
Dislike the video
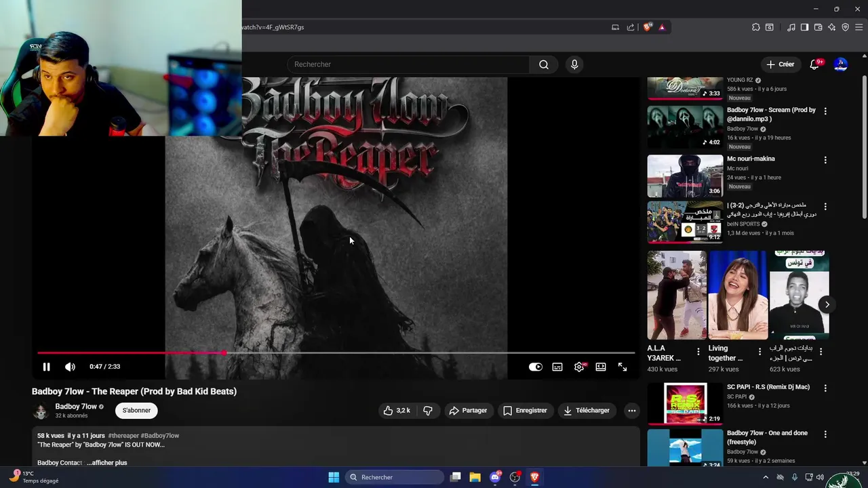[x=428, y=410]
